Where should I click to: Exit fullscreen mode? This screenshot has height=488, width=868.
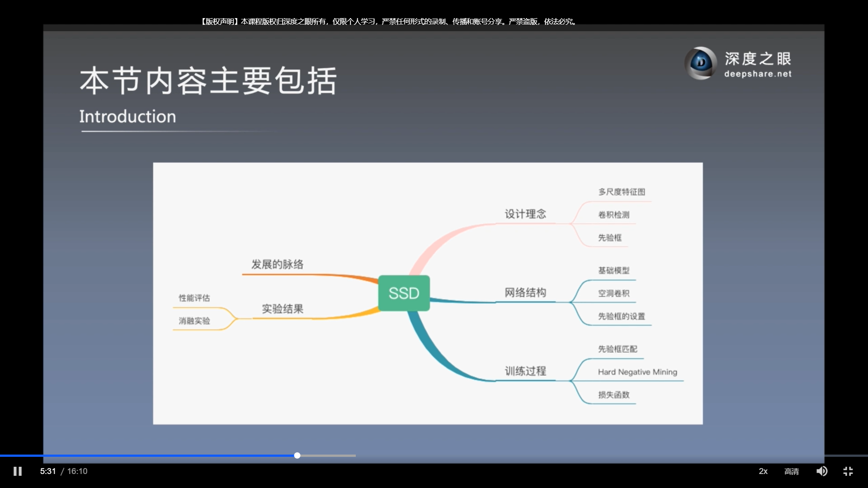point(848,471)
